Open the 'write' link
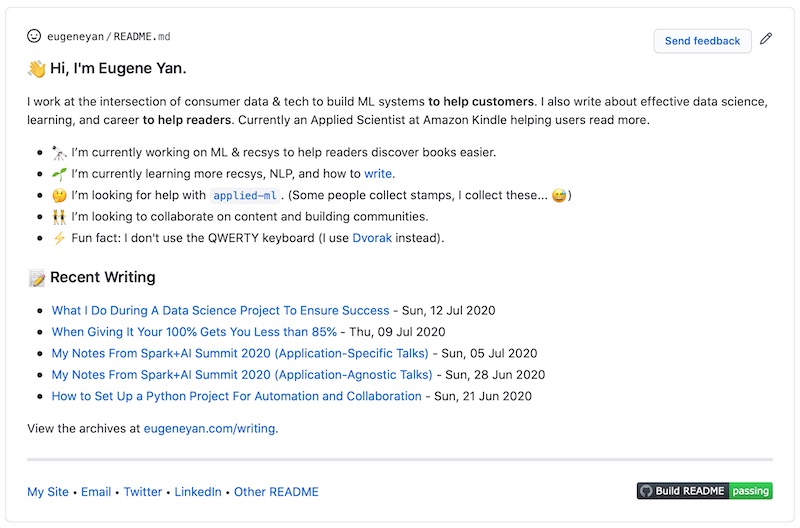 (x=378, y=174)
